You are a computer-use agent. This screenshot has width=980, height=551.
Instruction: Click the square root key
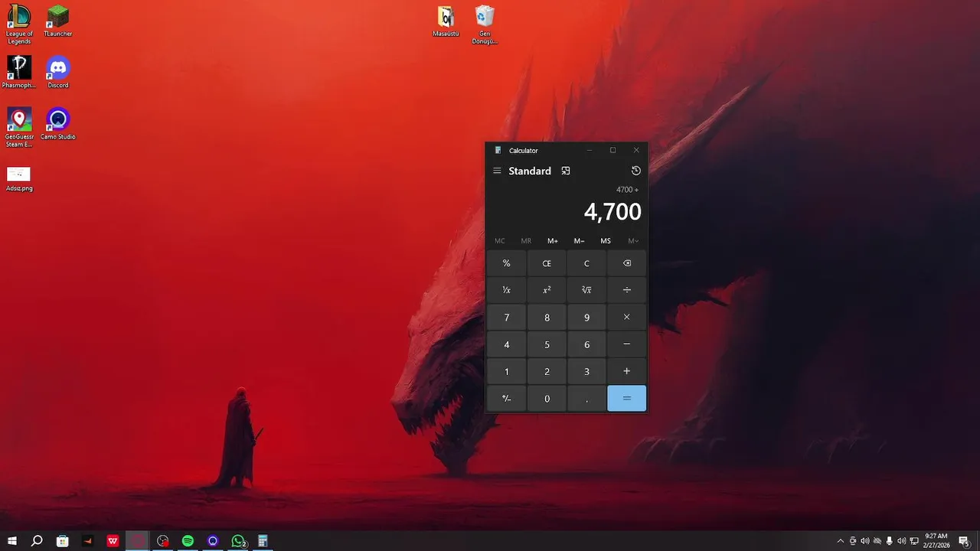[x=586, y=290]
